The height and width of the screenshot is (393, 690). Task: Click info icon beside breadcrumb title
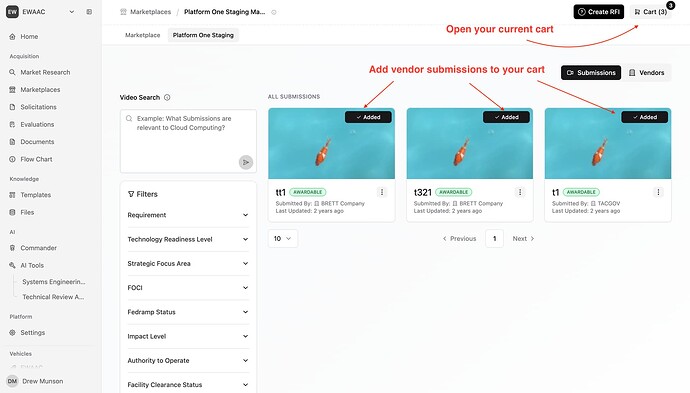pos(274,12)
